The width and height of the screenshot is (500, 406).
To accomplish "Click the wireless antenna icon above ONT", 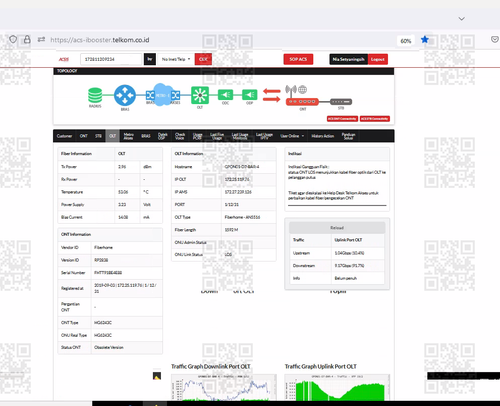I will [x=291, y=90].
